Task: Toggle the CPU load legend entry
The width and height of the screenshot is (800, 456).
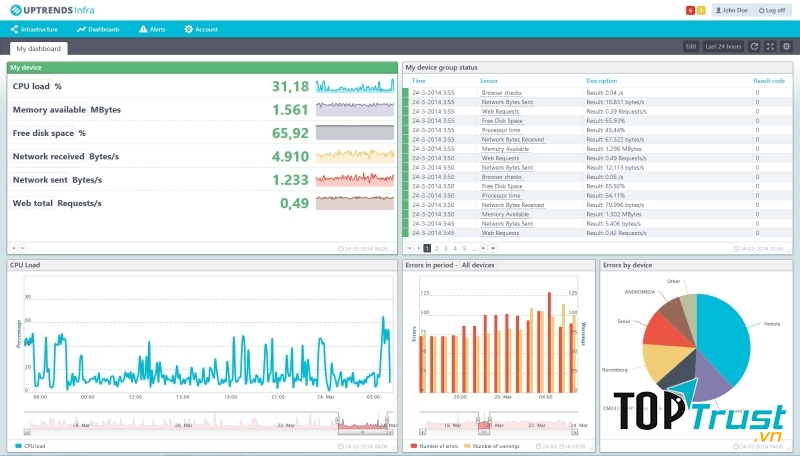Action: click(34, 445)
